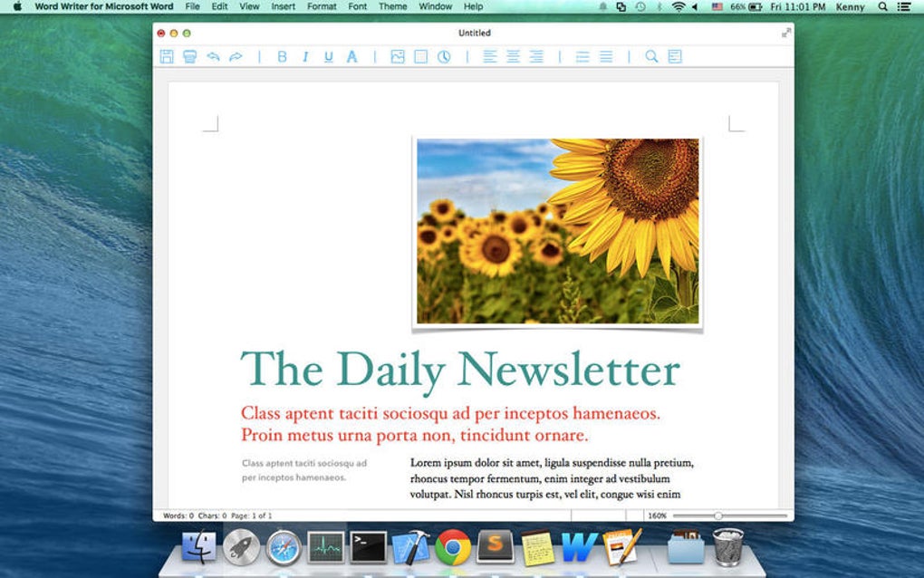Open Find with the magnifier toolbar icon
This screenshot has width=924, height=578.
[x=651, y=56]
